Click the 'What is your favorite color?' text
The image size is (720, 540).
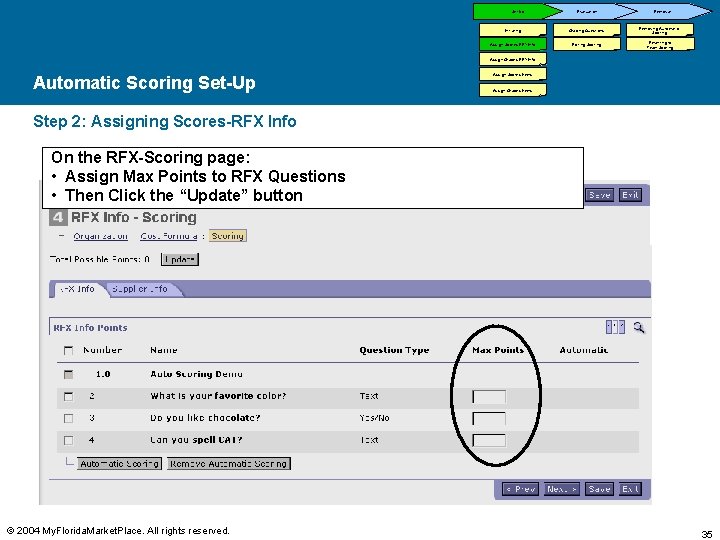pyautogui.click(x=218, y=396)
